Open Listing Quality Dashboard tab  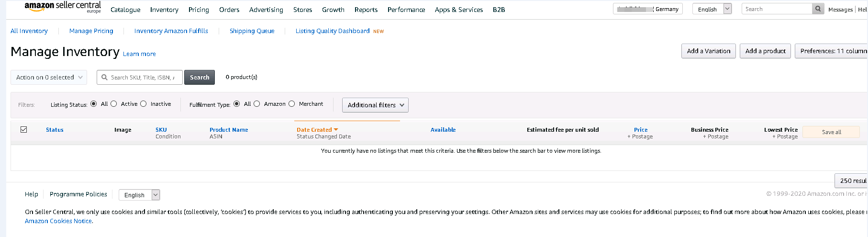(x=333, y=31)
